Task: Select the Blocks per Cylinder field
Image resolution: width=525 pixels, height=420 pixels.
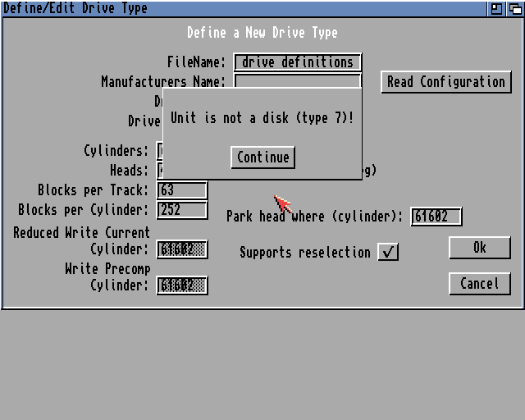Action: [181, 210]
